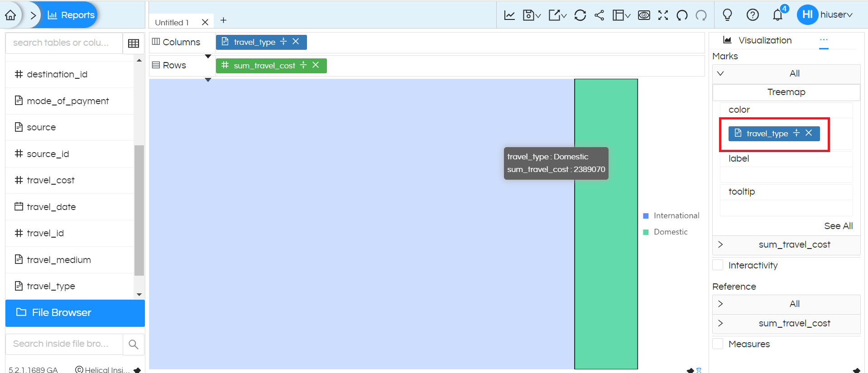The image size is (868, 373).
Task: Open notifications bell
Action: (778, 15)
